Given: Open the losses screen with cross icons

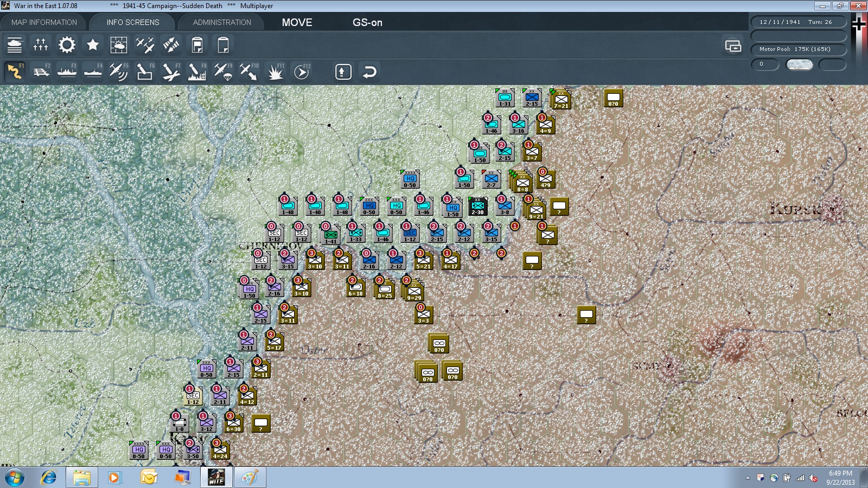Looking at the screenshot, I should [x=41, y=44].
